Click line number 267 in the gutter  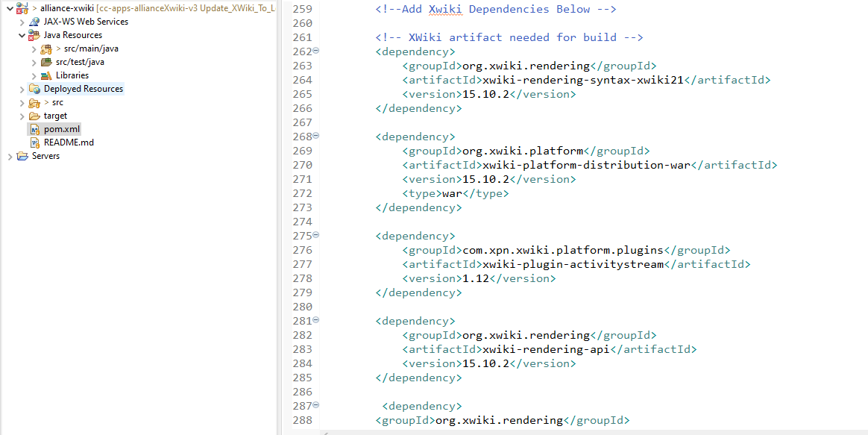(302, 122)
